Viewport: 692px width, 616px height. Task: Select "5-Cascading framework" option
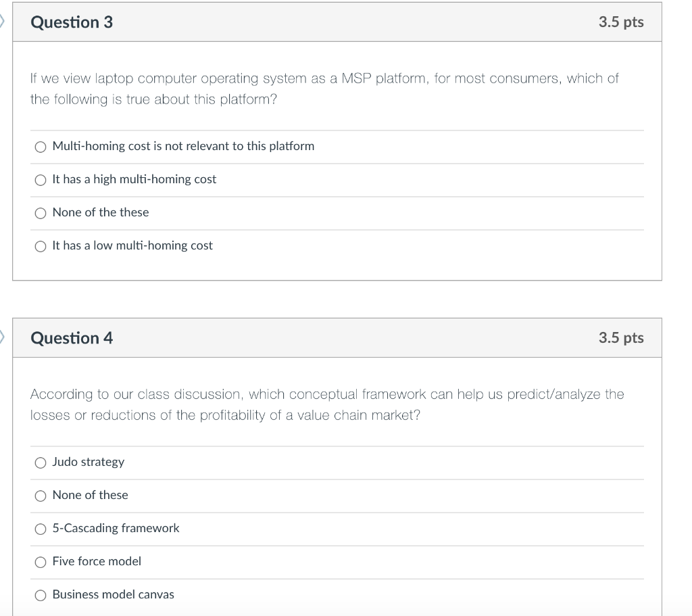pos(41,528)
